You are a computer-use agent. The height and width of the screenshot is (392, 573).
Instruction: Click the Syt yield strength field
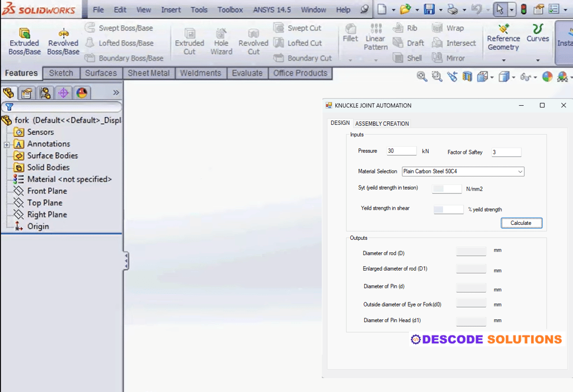(x=447, y=188)
